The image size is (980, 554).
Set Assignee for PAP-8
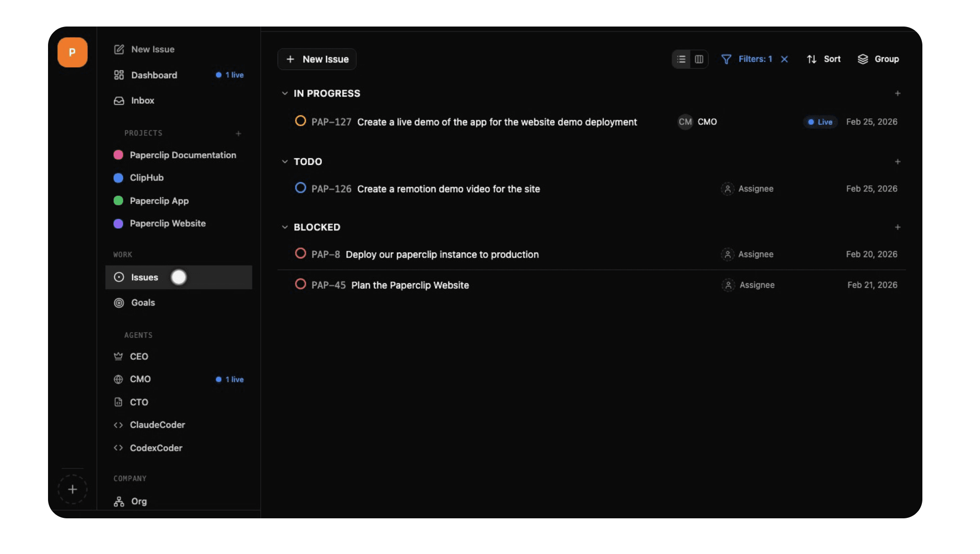pos(747,254)
